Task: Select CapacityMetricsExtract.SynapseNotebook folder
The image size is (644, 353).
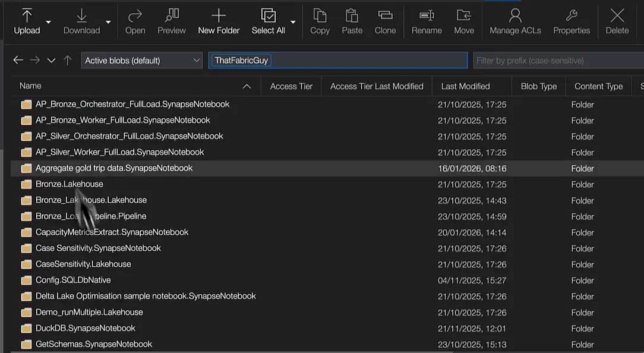Action: (x=112, y=232)
